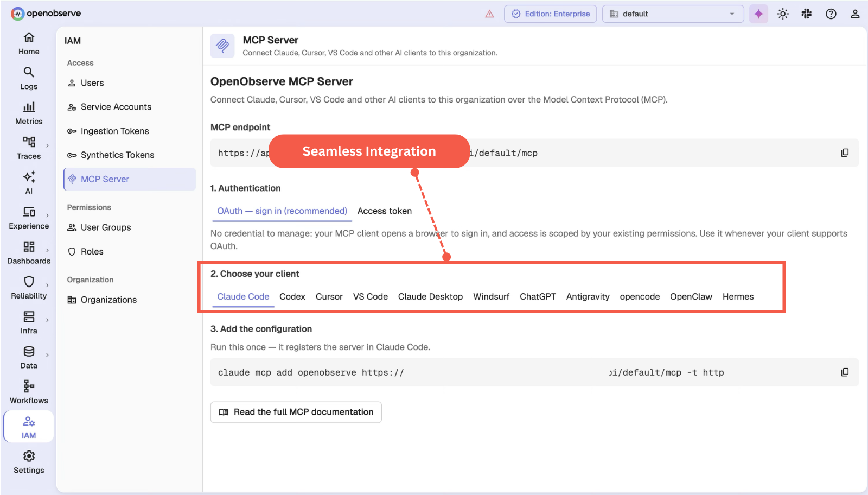Click the Edition: Enterprise badge
Image resolution: width=868 pixels, height=495 pixels.
pos(551,14)
